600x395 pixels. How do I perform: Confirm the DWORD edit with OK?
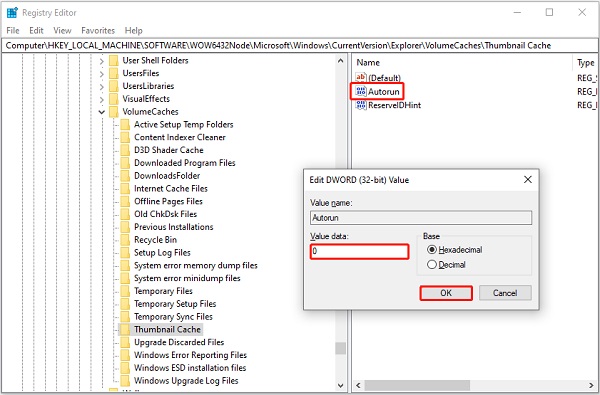[x=446, y=293]
